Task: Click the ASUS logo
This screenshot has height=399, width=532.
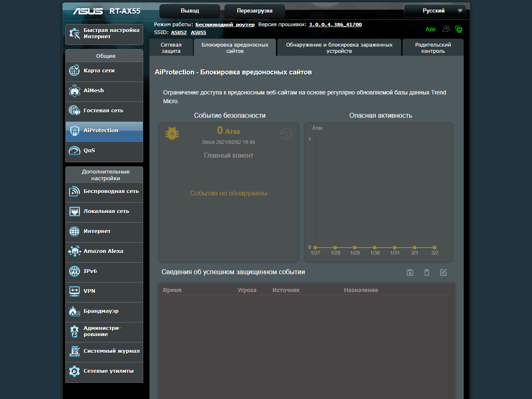Action: pos(88,11)
